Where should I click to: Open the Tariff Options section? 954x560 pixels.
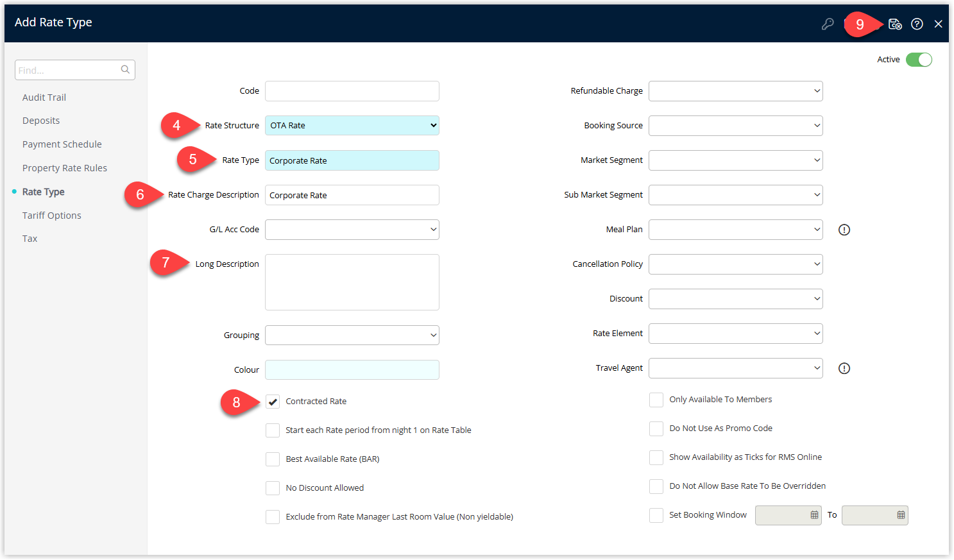tap(52, 216)
